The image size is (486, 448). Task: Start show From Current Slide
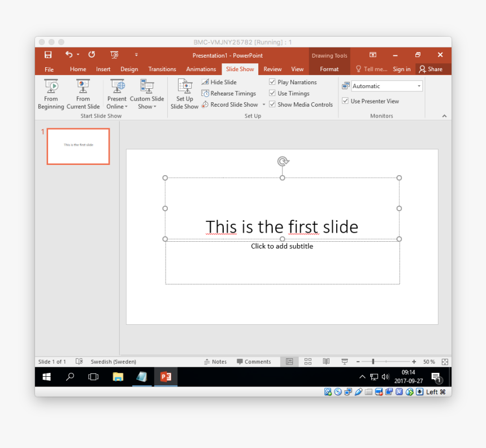(83, 93)
